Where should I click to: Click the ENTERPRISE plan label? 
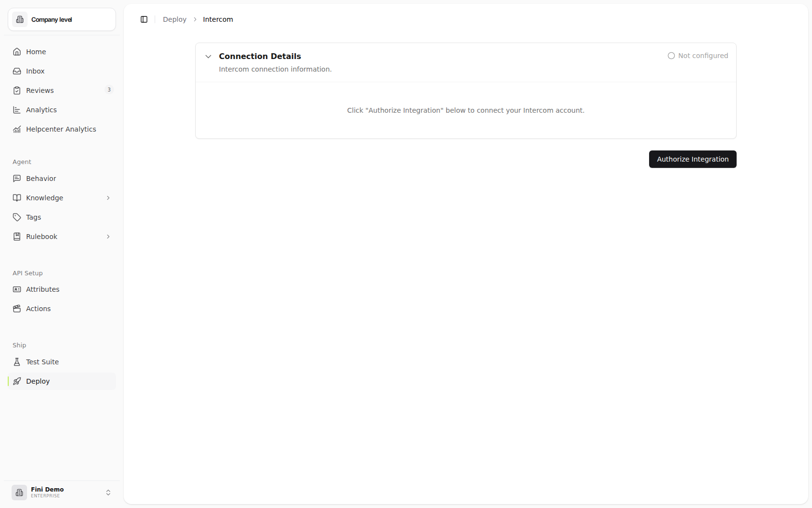pyautogui.click(x=45, y=496)
